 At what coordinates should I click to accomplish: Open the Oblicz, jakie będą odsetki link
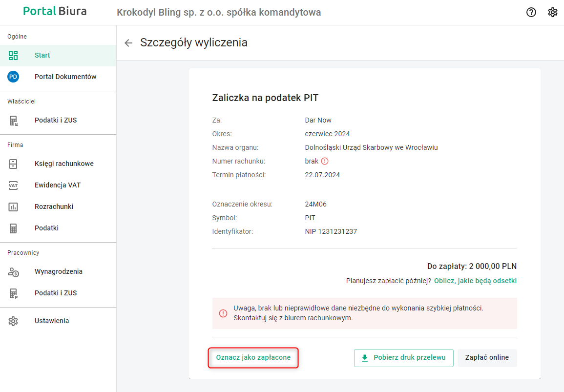[x=475, y=281]
